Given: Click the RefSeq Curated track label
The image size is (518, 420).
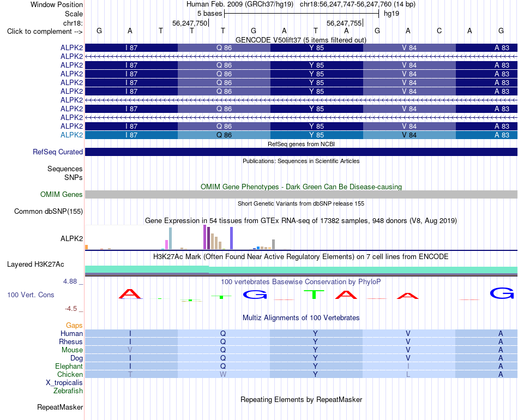Looking at the screenshot, I should (58, 152).
